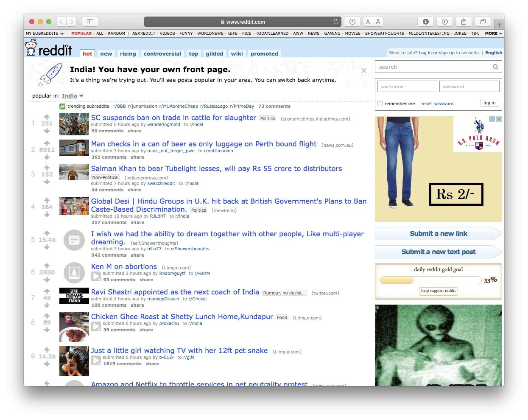Upvote the SC suspends ban post
Viewport: 528px width, 420px height.
[x=47, y=117]
